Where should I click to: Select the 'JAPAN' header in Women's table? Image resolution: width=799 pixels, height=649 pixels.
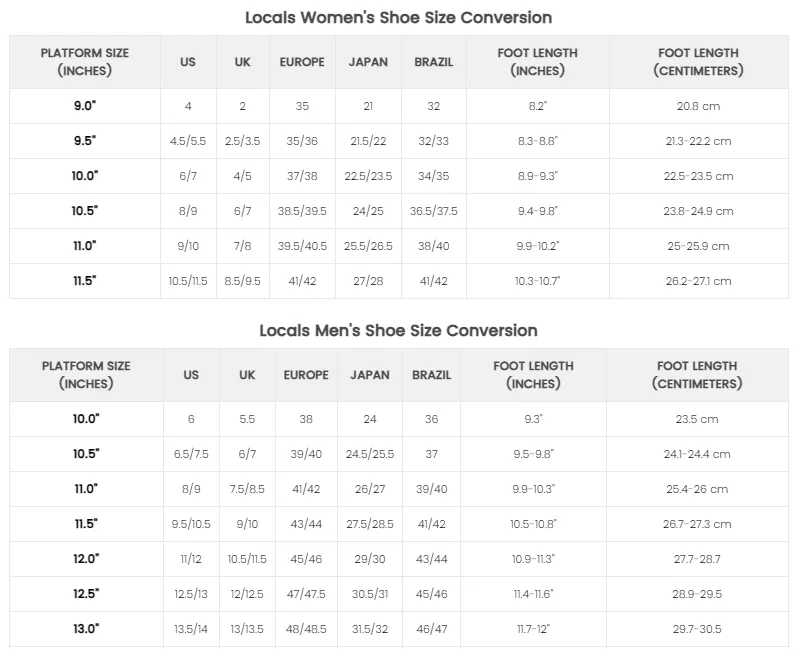tap(368, 62)
